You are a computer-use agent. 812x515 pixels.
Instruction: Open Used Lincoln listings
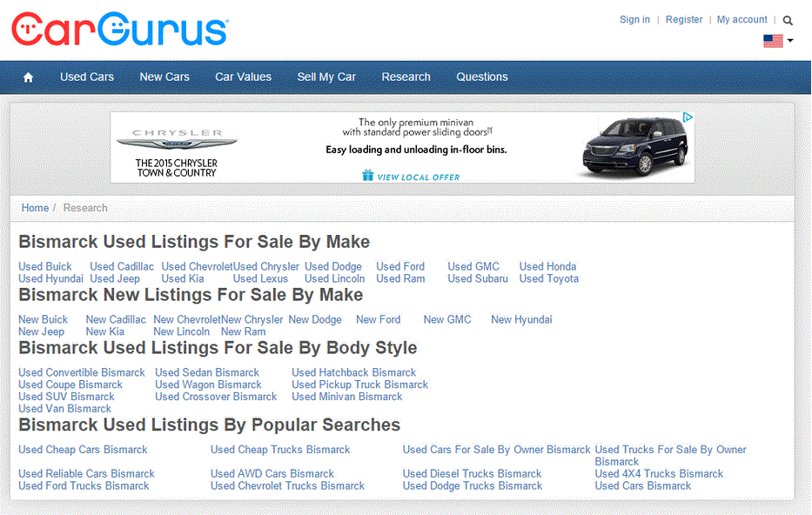pos(334,278)
